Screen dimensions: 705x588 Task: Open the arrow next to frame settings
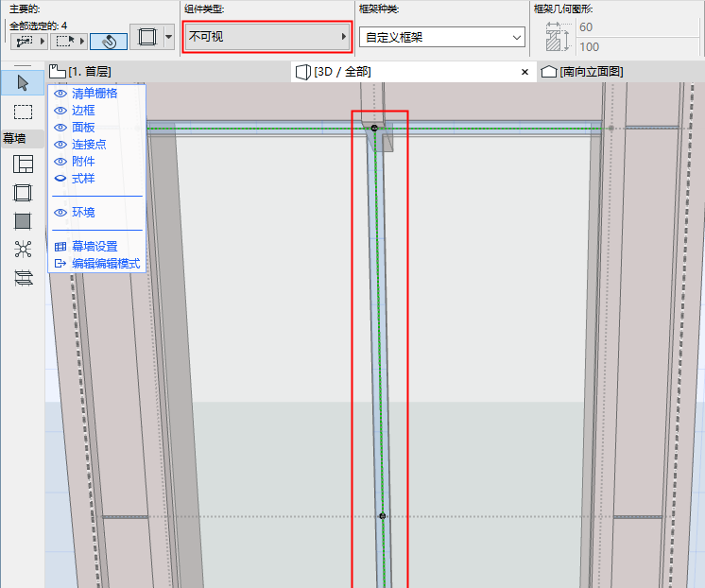(x=168, y=37)
